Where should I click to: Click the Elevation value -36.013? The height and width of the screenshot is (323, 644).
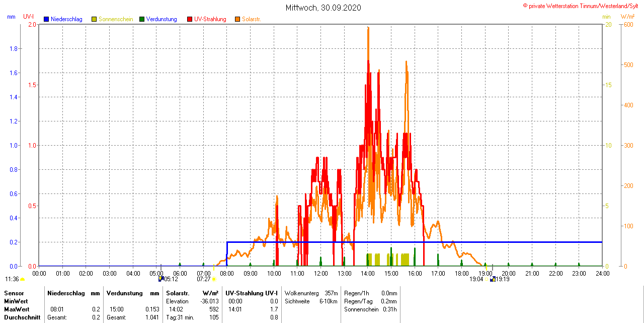coord(209,301)
